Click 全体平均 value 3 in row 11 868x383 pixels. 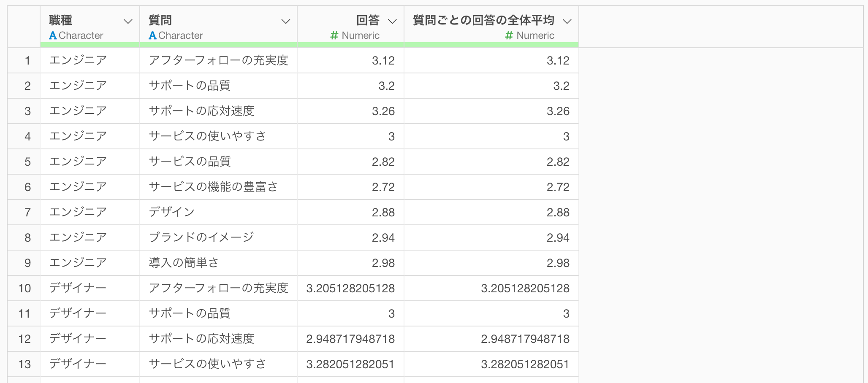[567, 313]
